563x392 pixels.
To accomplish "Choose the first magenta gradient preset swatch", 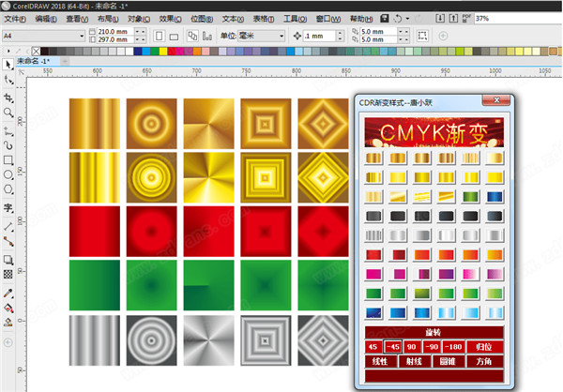I will pos(373,274).
